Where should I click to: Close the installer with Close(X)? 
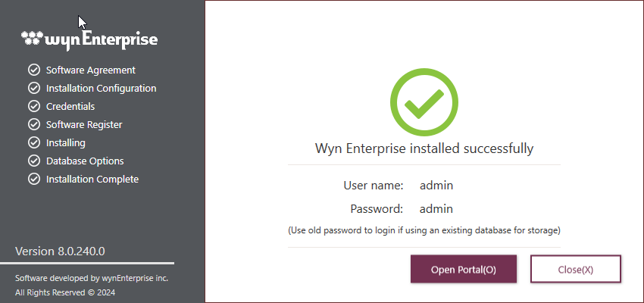pyautogui.click(x=575, y=270)
